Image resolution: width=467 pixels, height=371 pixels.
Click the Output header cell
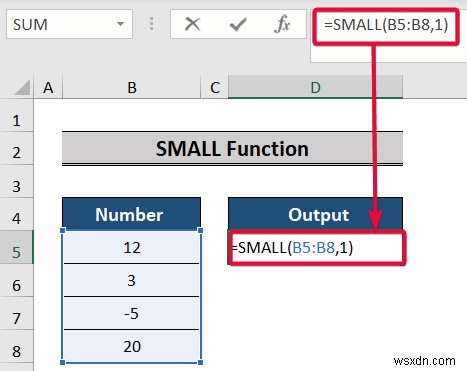pyautogui.click(x=315, y=214)
